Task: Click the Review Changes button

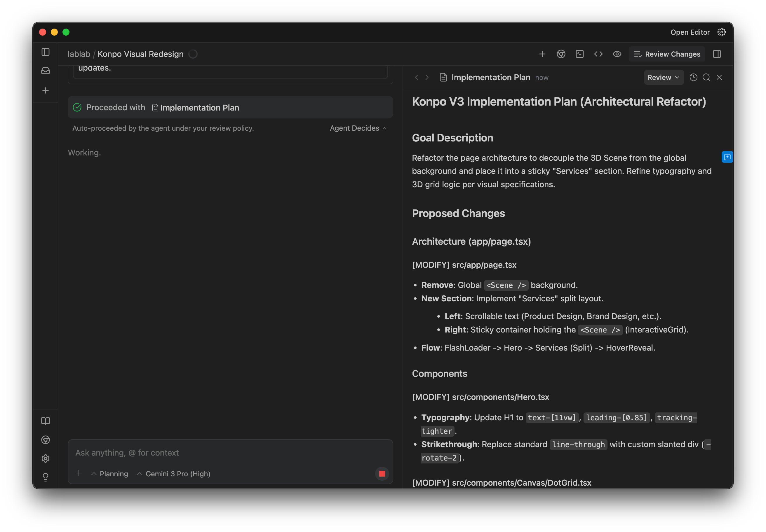Action: (x=667, y=54)
